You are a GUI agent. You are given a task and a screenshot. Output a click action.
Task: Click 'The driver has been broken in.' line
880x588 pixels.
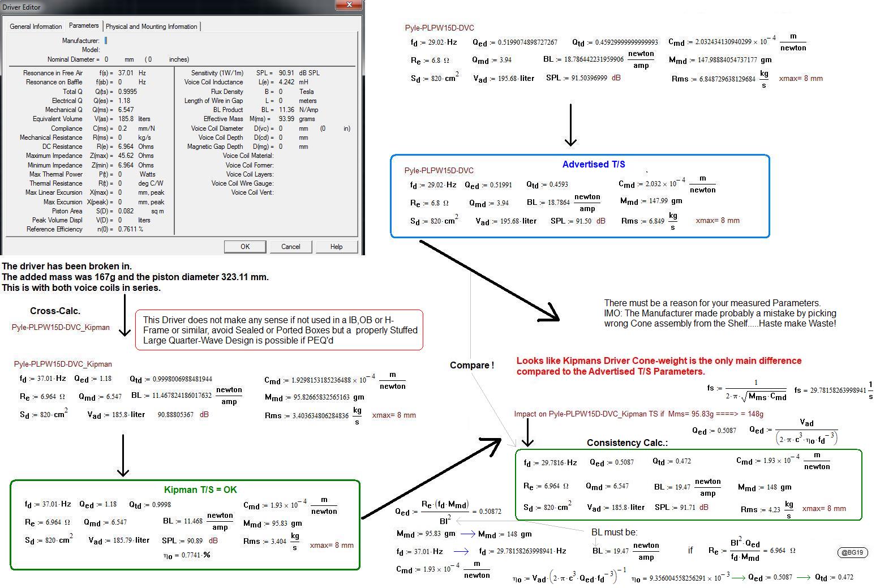pyautogui.click(x=67, y=266)
